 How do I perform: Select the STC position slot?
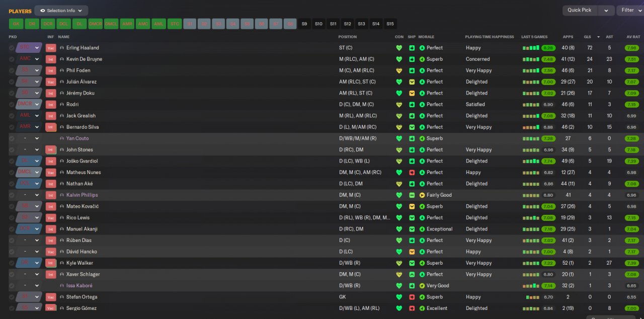[x=175, y=24]
